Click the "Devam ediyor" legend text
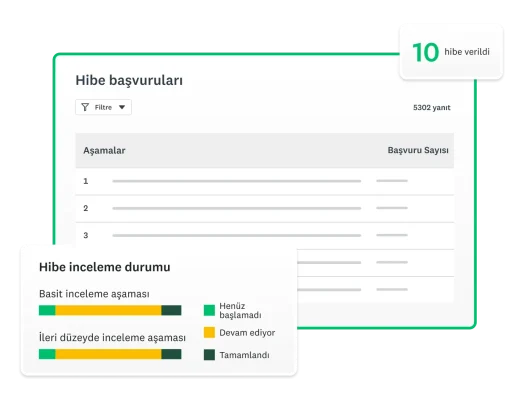This screenshot has width=509, height=400. pyautogui.click(x=247, y=333)
